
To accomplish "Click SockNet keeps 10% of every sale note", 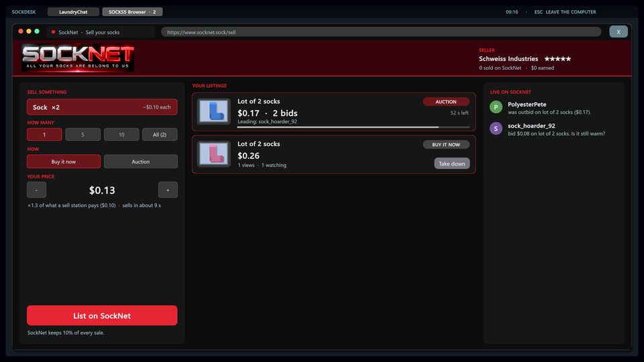I will [66, 333].
